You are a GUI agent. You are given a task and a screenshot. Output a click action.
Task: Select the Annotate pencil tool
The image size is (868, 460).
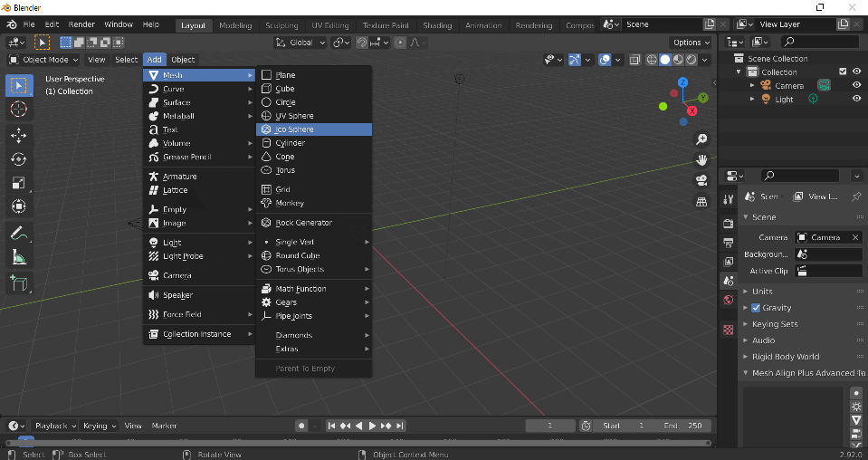(x=19, y=233)
